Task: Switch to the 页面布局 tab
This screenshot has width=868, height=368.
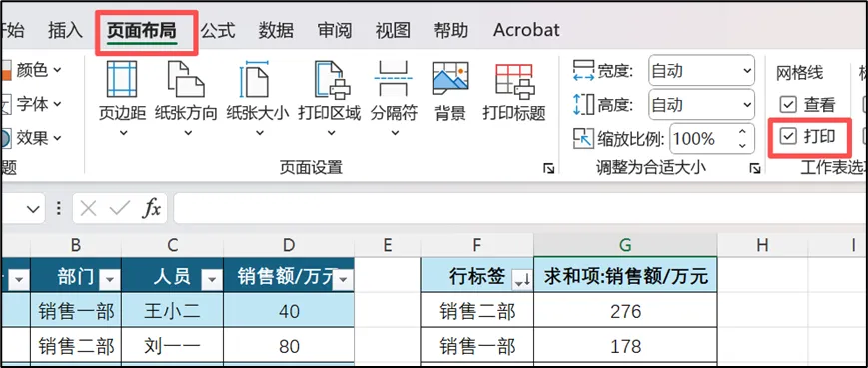Action: click(x=142, y=30)
